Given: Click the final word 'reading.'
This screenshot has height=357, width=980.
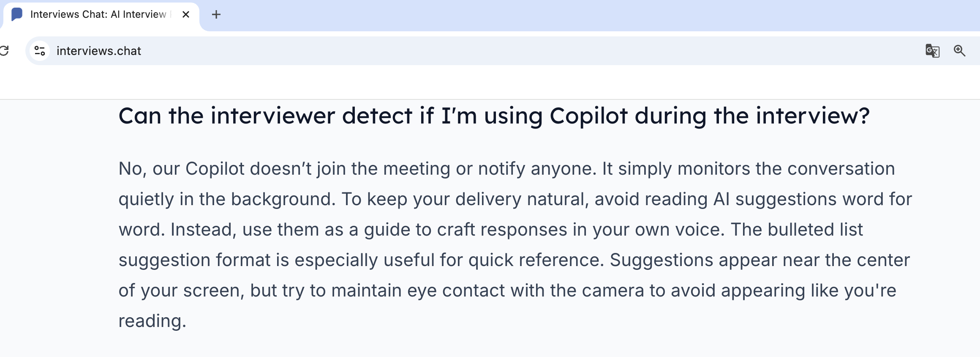Looking at the screenshot, I should [152, 321].
